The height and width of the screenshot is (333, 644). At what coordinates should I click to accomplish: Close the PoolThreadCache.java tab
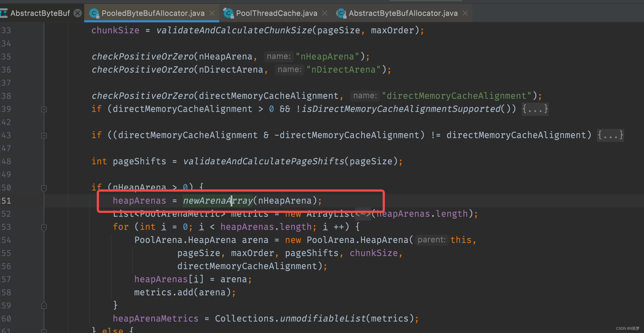(x=325, y=13)
